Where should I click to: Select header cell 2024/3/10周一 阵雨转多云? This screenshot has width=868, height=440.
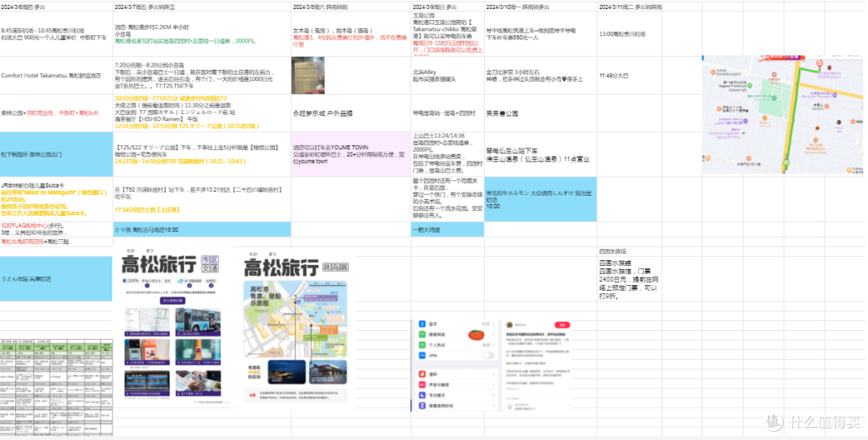pyautogui.click(x=540, y=6)
